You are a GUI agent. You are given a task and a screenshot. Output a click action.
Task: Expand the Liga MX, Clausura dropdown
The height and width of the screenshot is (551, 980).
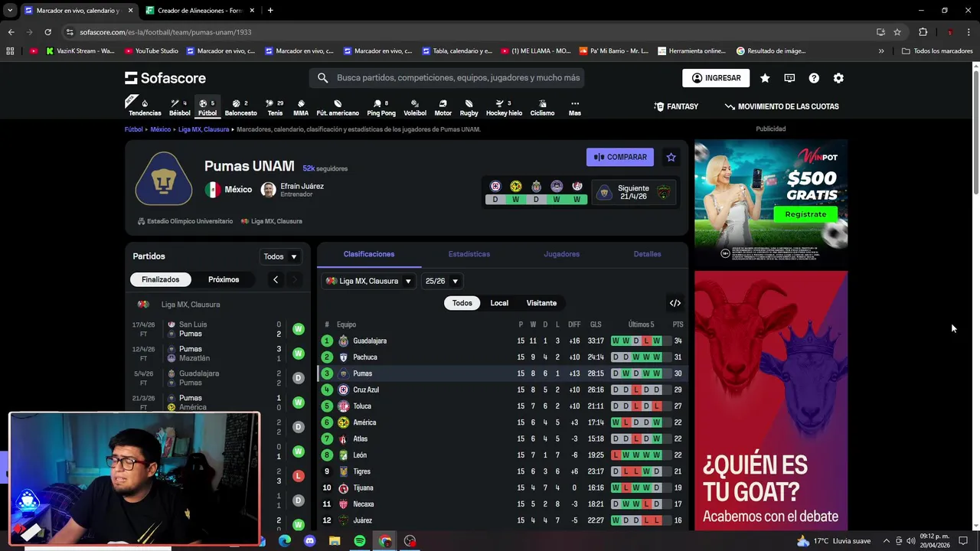click(x=369, y=281)
